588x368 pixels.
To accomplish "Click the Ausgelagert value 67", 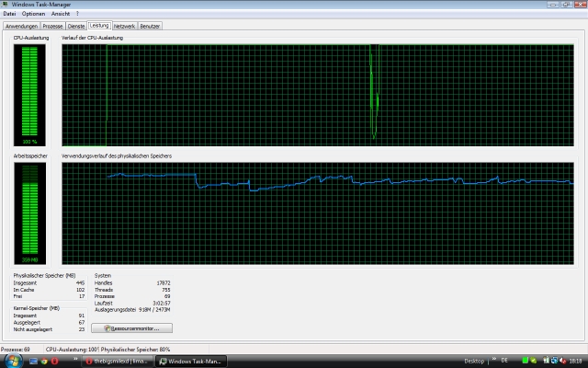I will [82, 323].
